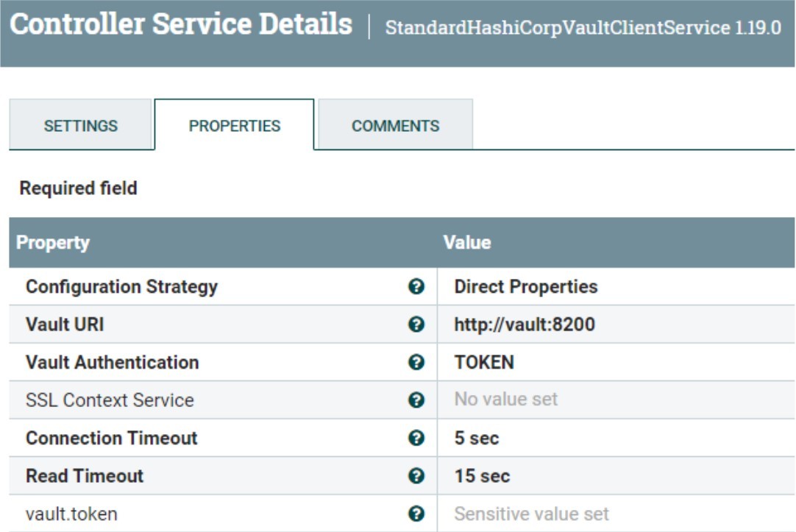Open help icon for Vault URI
The image size is (796, 532).
click(x=416, y=324)
